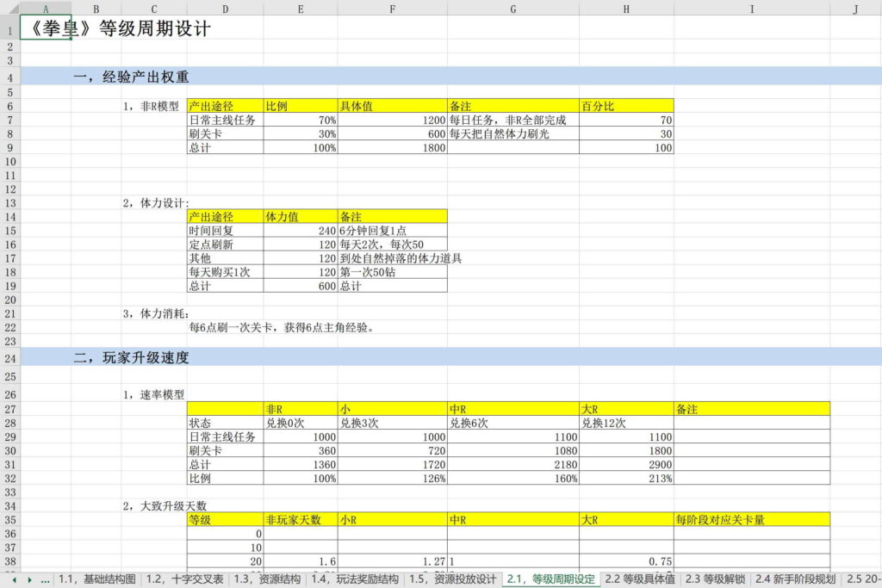Image resolution: width=882 pixels, height=588 pixels.
Task: Select column D header
Action: (x=225, y=9)
